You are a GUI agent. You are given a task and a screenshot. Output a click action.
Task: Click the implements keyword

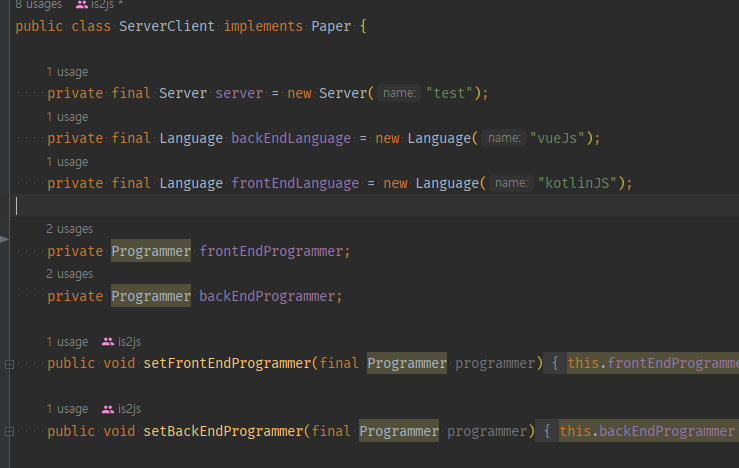(x=263, y=26)
